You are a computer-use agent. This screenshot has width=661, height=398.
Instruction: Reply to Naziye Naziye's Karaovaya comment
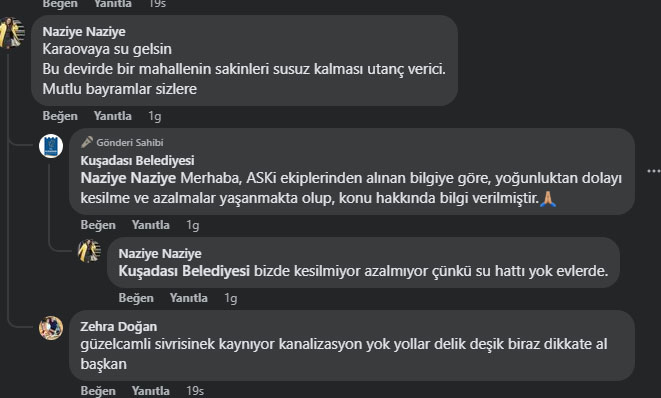coord(113,116)
